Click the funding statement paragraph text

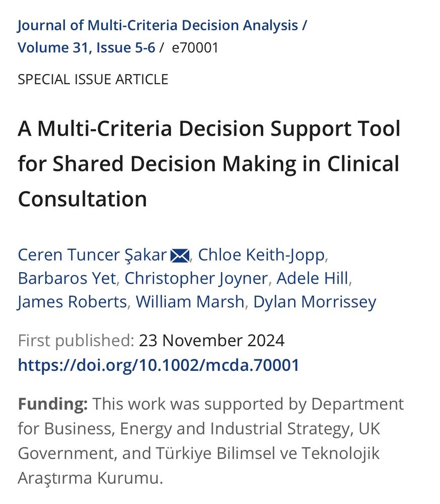[x=210, y=440]
